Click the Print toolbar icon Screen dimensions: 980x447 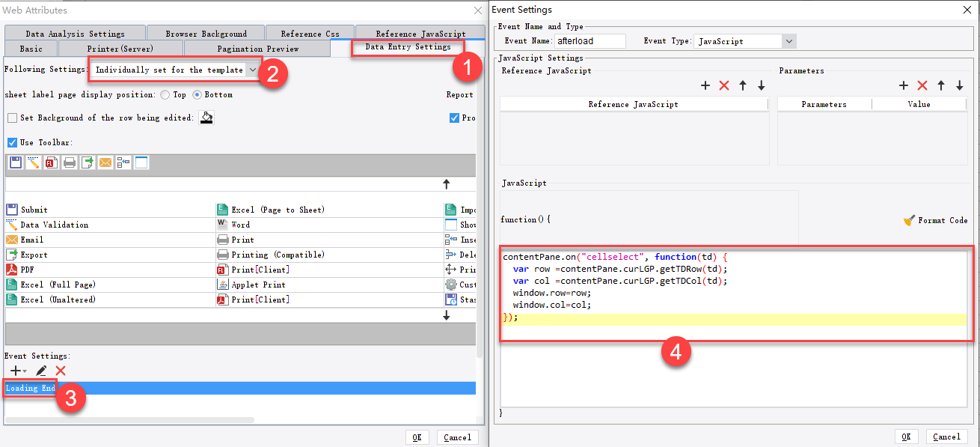pos(70,162)
